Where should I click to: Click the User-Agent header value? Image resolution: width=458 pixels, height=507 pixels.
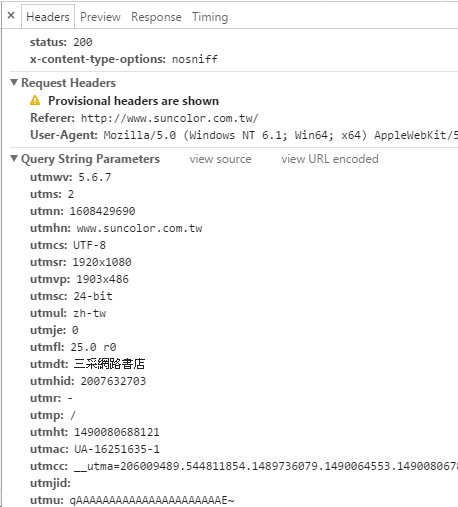(281, 135)
